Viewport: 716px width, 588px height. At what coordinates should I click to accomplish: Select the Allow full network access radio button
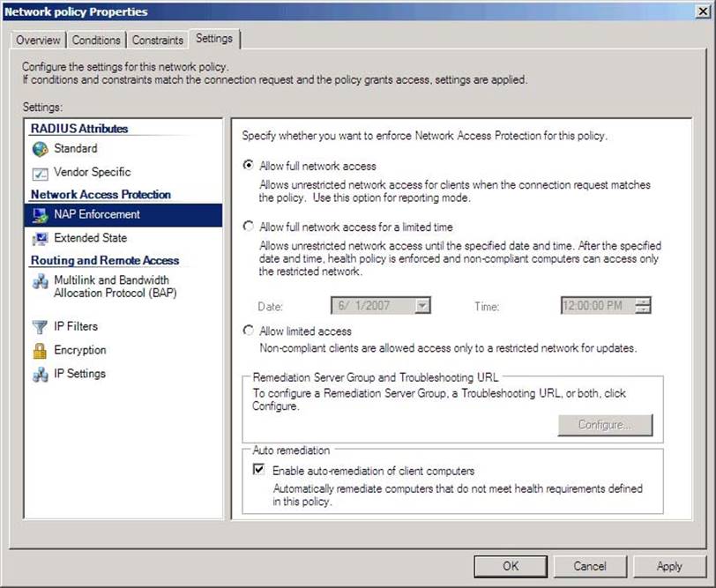[x=249, y=166]
